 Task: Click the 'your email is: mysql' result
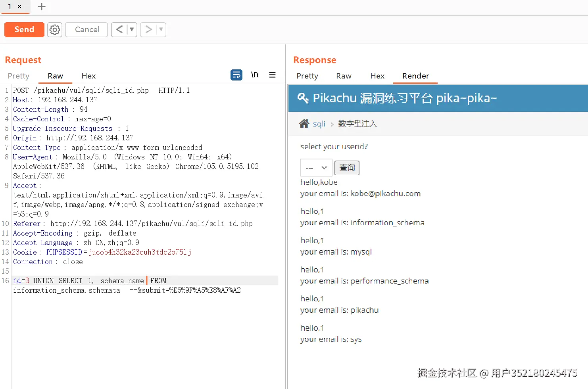[336, 252]
